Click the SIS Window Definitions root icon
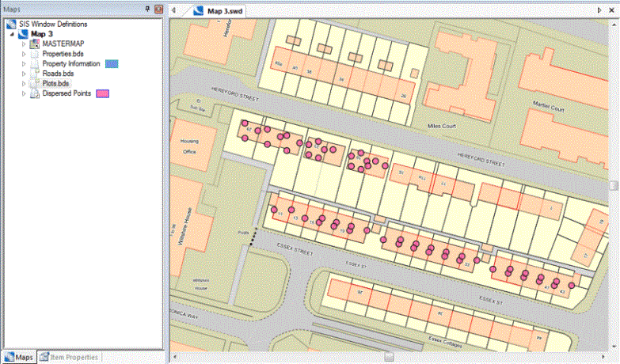 [11, 24]
